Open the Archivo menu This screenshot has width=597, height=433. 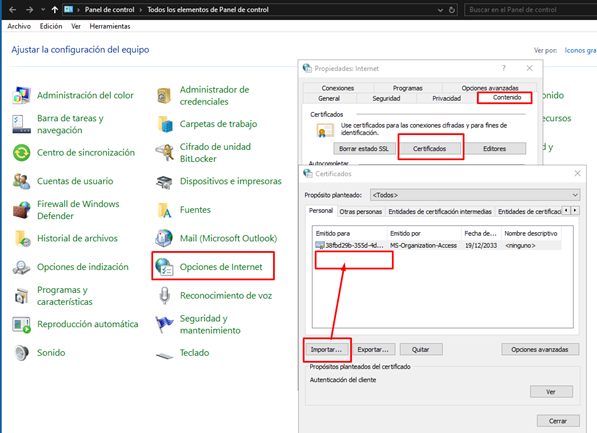[x=19, y=26]
